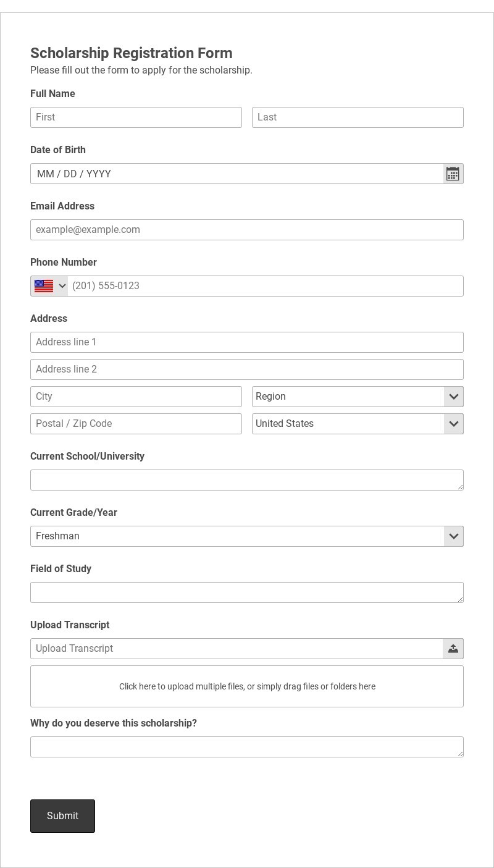Click the Field of Study text box
This screenshot has width=494, height=868.
[x=247, y=592]
